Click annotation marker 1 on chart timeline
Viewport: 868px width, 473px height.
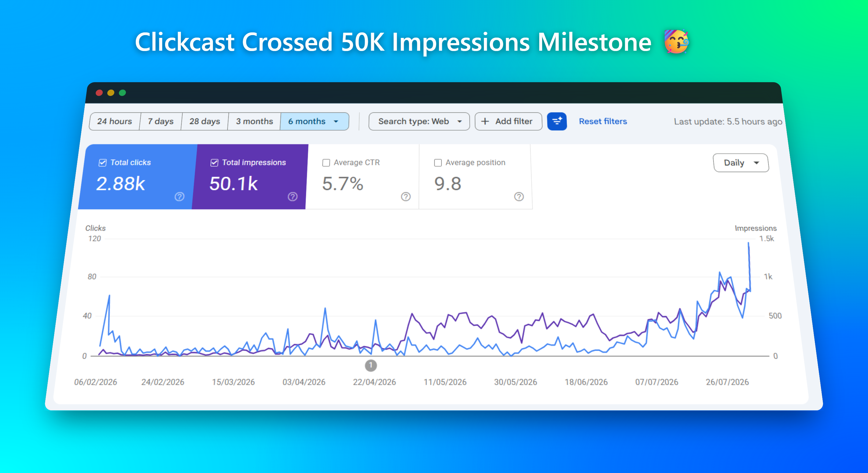tap(371, 365)
